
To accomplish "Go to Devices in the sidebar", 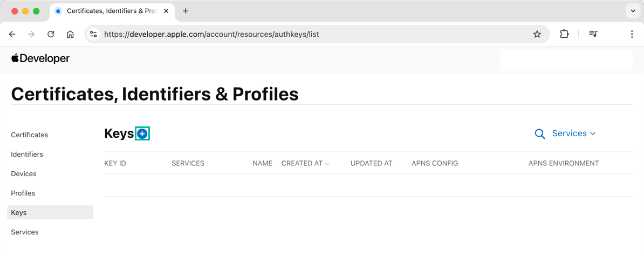I will point(24,174).
